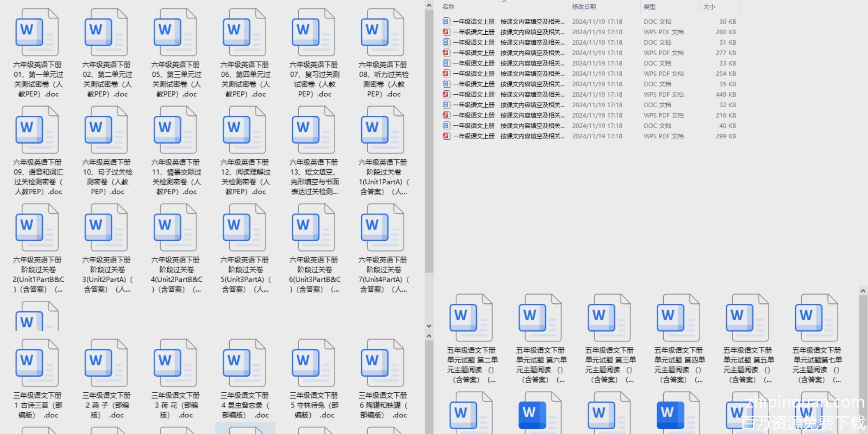Select the 五年级语文下册 第三单元主题阅读 file icon
868x434 pixels.
609,318
